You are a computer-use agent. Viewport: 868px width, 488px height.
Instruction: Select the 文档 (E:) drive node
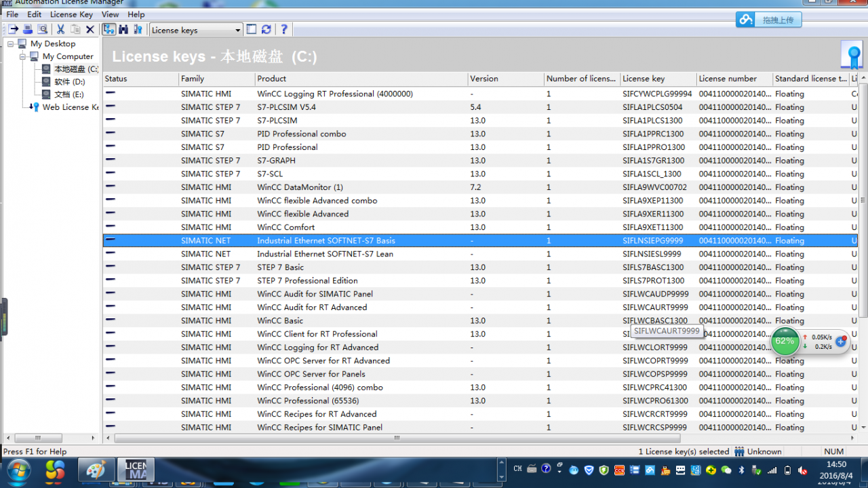[69, 94]
